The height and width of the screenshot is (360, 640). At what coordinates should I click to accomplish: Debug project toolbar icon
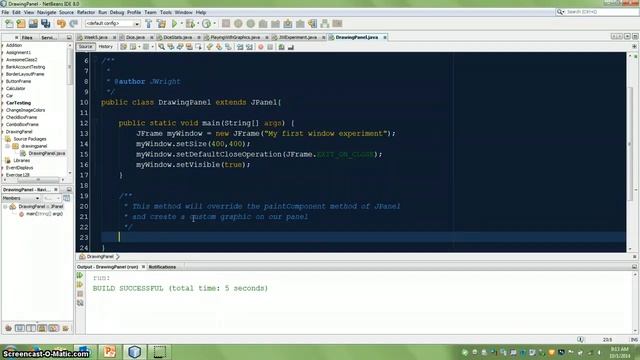[190, 24]
